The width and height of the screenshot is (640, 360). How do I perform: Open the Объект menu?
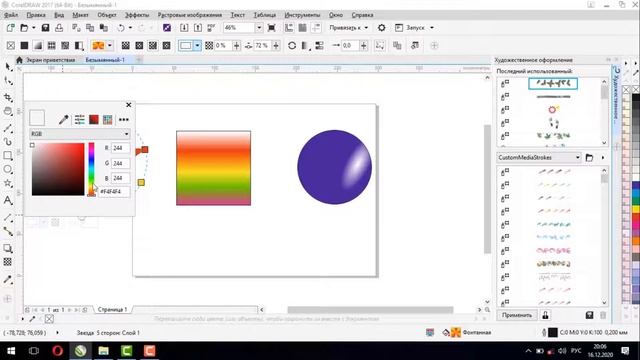107,15
